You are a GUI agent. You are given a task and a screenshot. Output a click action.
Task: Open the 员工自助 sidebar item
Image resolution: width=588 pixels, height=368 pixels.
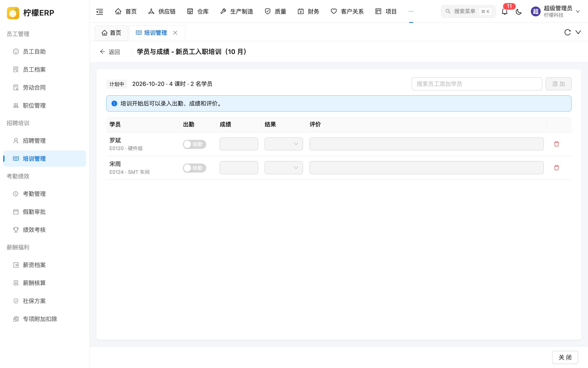[x=45, y=52]
